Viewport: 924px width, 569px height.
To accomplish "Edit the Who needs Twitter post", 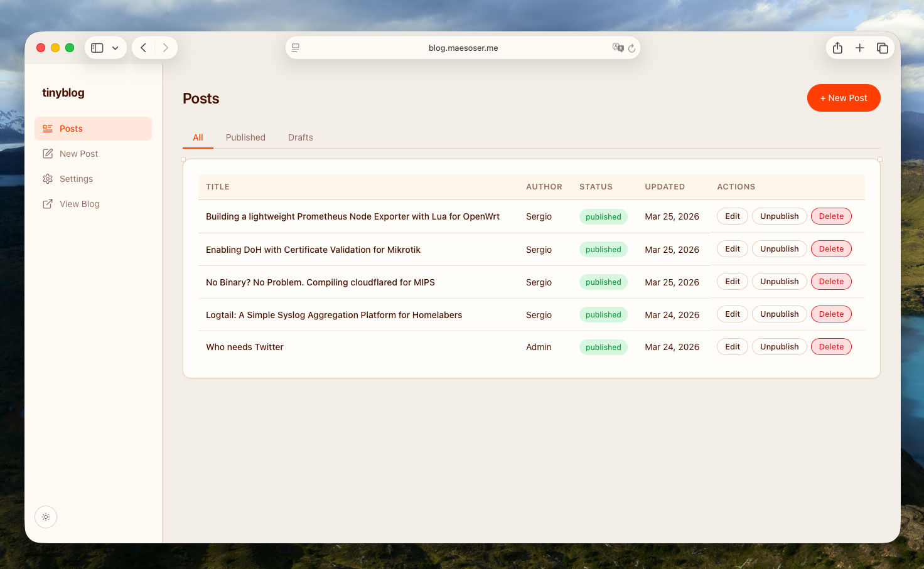I will pos(733,347).
